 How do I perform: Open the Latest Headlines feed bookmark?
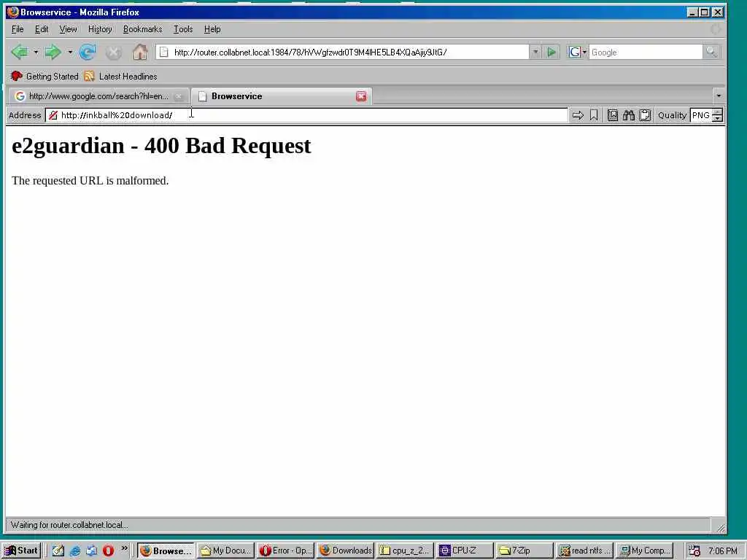click(x=120, y=76)
